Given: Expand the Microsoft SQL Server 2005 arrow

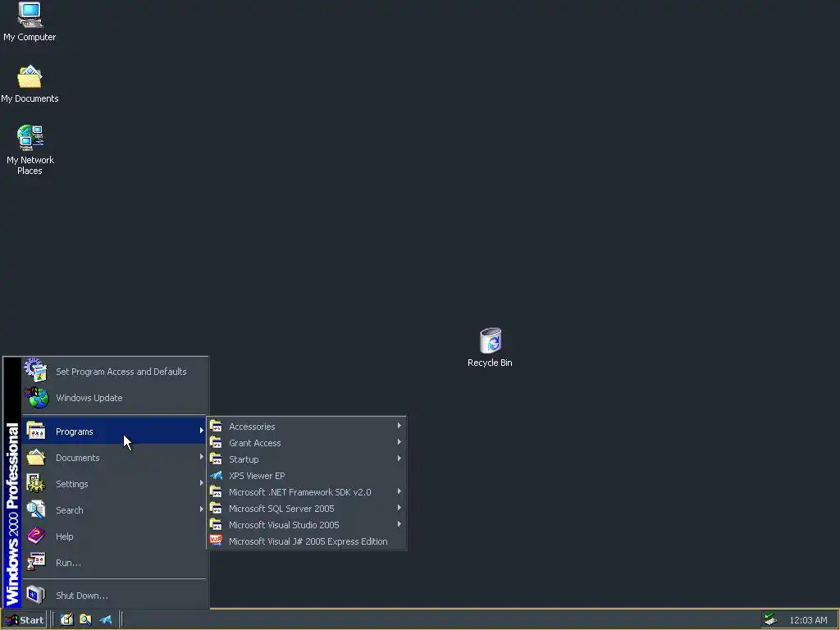Looking at the screenshot, I should (x=399, y=507).
